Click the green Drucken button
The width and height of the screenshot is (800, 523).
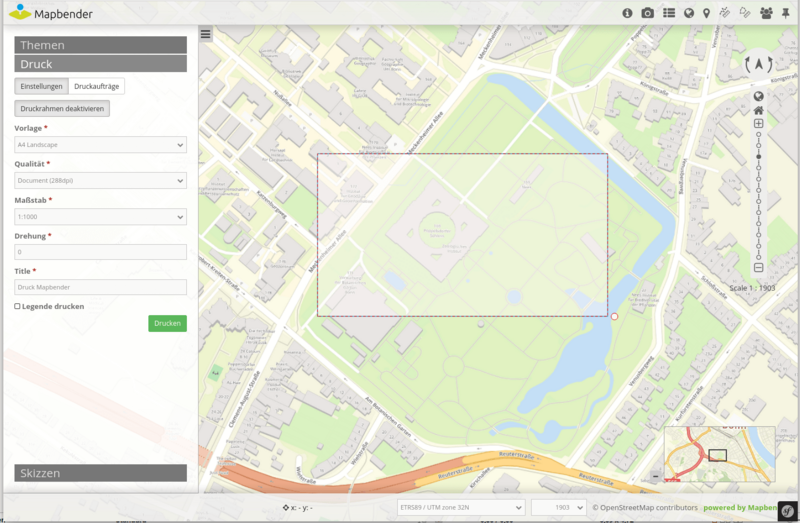click(x=167, y=323)
